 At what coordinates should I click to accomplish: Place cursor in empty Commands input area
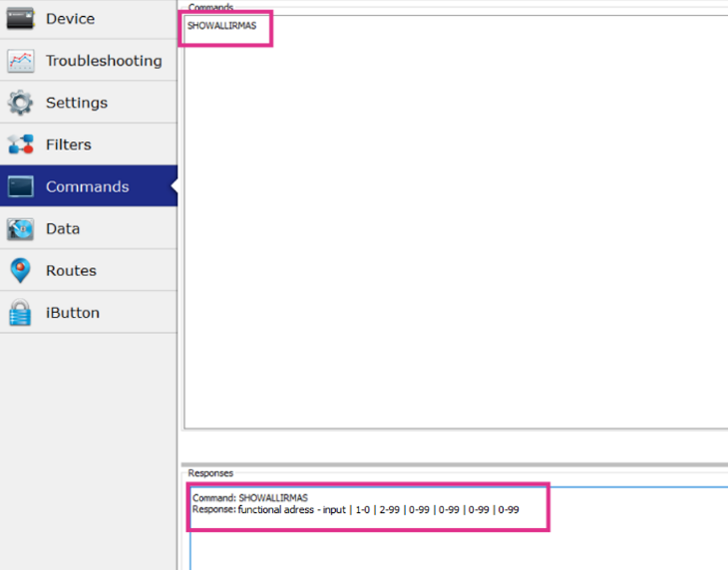(x=454, y=229)
